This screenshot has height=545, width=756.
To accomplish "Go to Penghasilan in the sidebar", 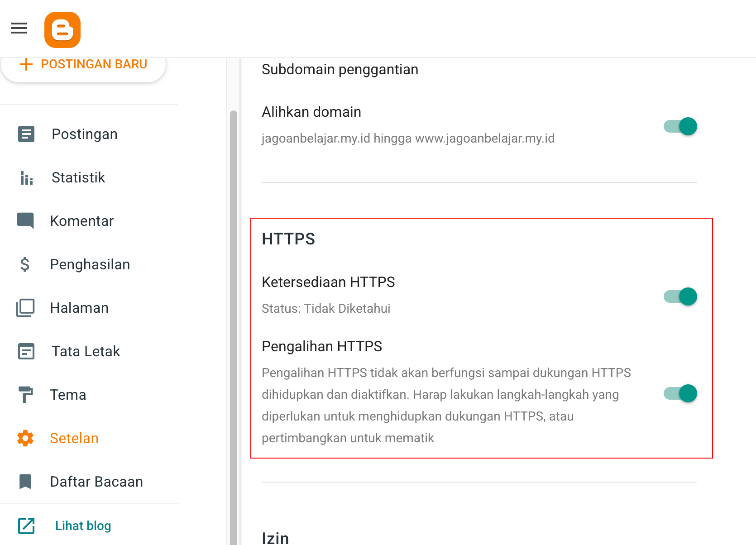I will 90,264.
